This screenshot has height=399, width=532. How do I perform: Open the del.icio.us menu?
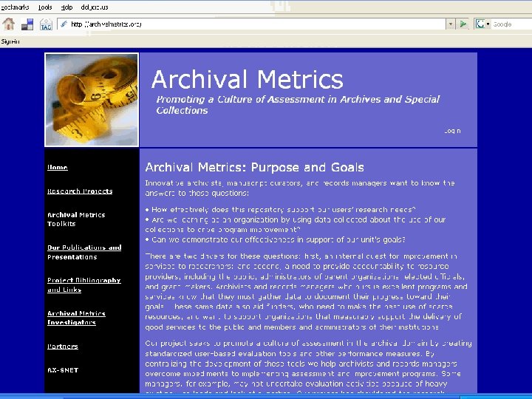[x=95, y=7]
